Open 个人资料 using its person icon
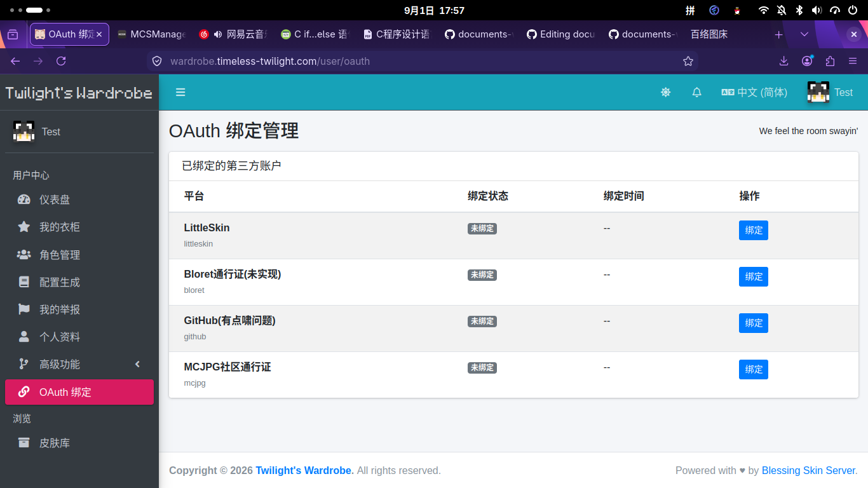 click(24, 337)
